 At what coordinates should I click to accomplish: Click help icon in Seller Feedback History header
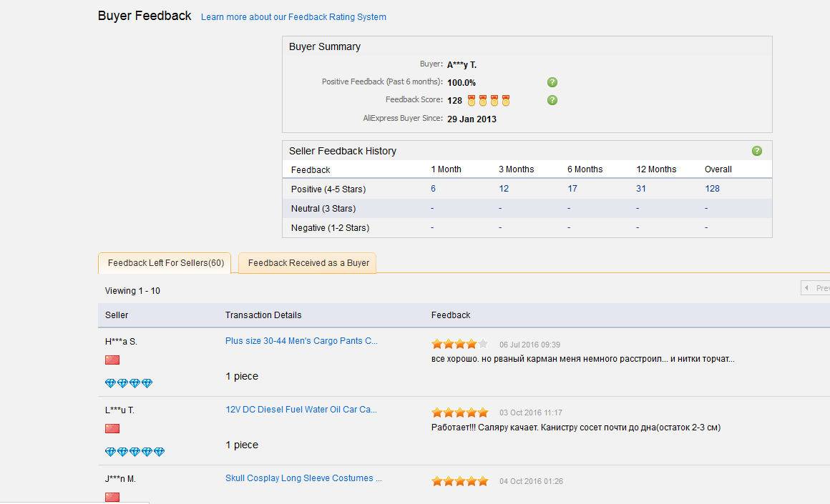[x=757, y=151]
